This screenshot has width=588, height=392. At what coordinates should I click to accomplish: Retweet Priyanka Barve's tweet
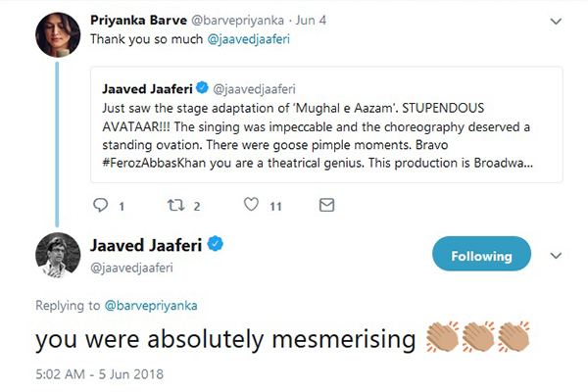[175, 205]
